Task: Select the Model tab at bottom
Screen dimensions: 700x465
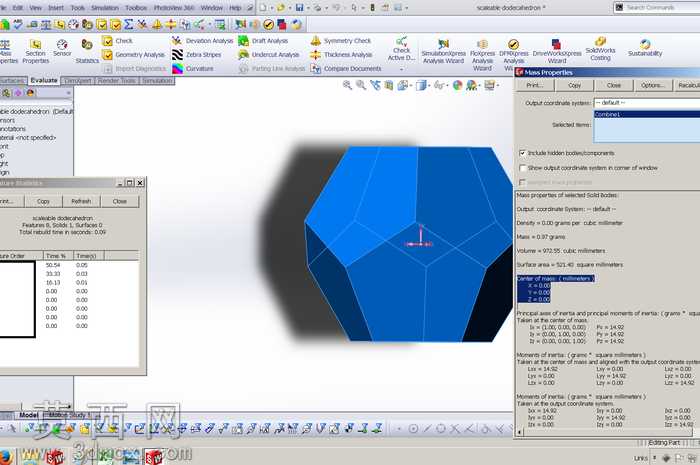Action: (29, 415)
